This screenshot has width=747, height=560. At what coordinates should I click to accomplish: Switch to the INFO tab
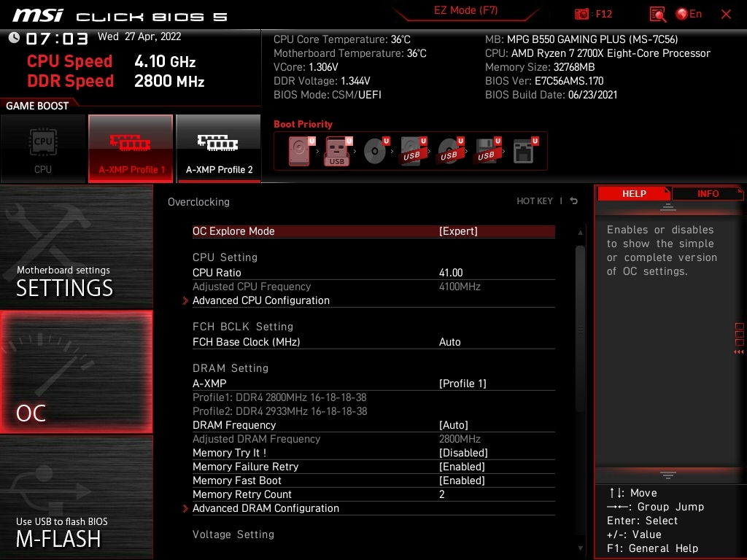tap(707, 193)
